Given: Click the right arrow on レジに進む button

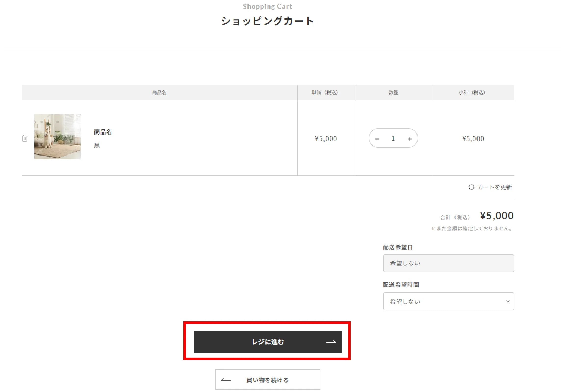Looking at the screenshot, I should pos(331,342).
